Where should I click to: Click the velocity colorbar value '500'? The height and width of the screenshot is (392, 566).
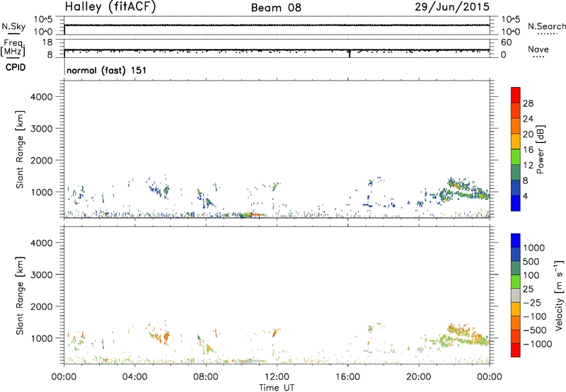point(531,261)
